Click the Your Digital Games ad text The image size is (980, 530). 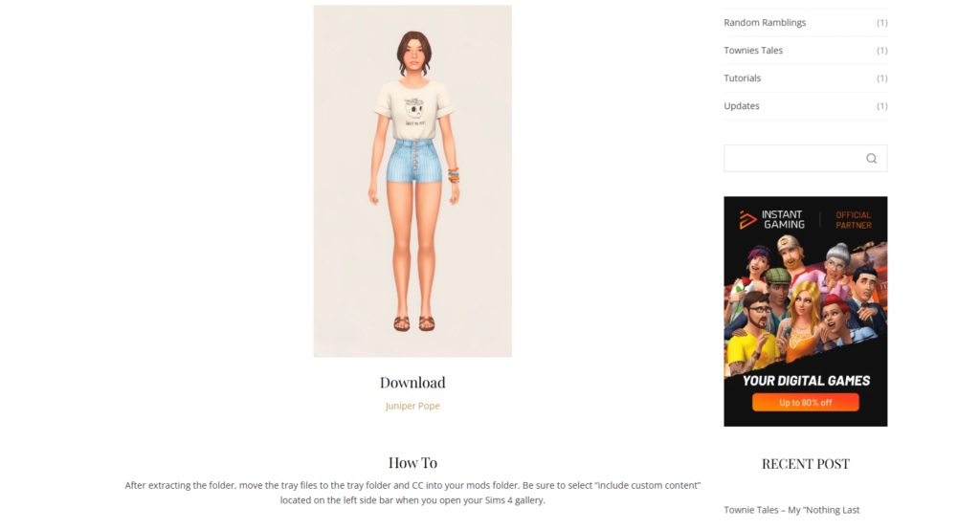pos(806,381)
